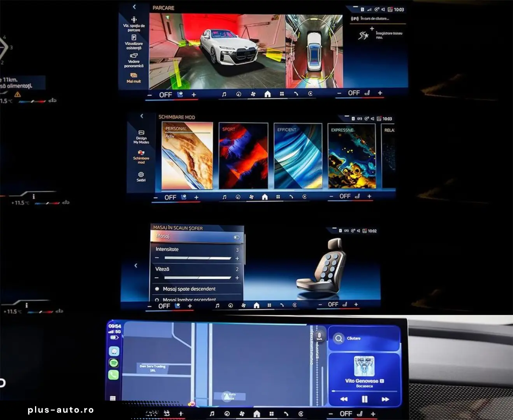The image size is (513, 420).
Task: Toggle the Masaj switch on
Action: point(237,237)
